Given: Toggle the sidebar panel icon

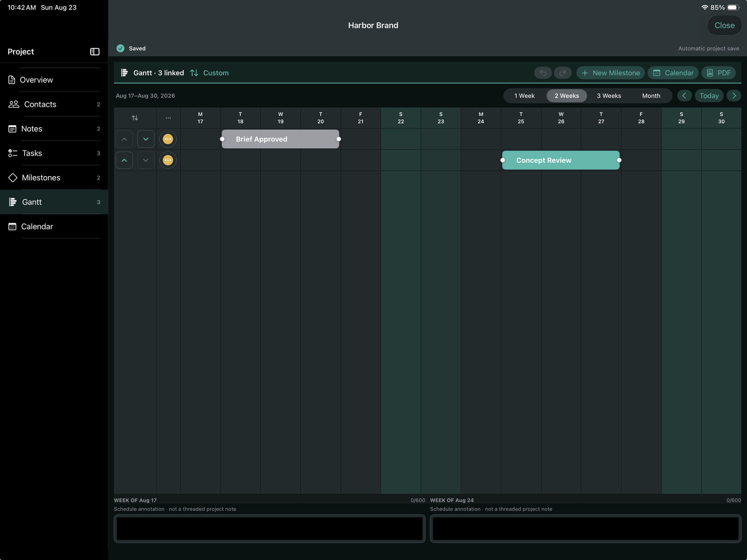Looking at the screenshot, I should [95, 52].
